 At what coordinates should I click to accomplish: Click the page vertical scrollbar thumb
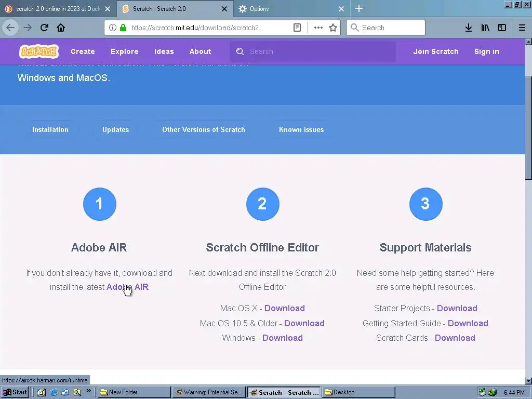coord(528,128)
